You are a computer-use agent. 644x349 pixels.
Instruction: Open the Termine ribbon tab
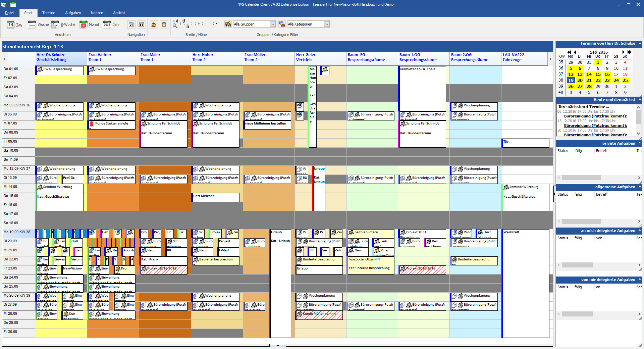(x=49, y=13)
